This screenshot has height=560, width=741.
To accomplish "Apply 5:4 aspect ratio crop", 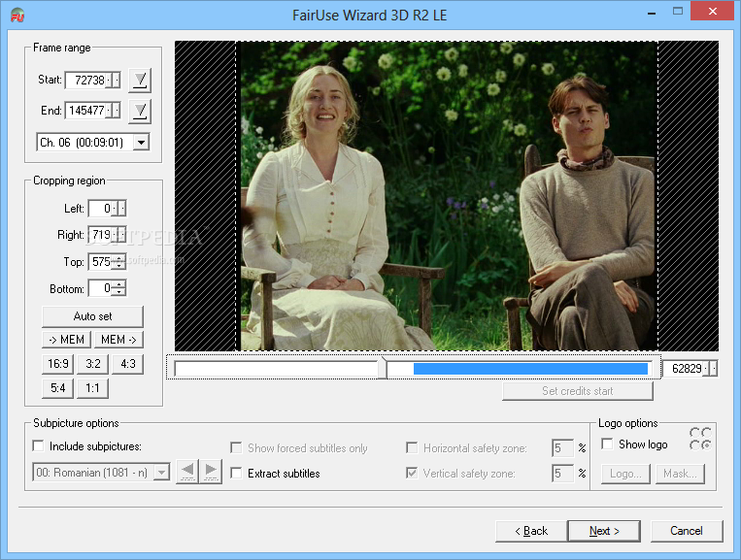I will coord(57,388).
